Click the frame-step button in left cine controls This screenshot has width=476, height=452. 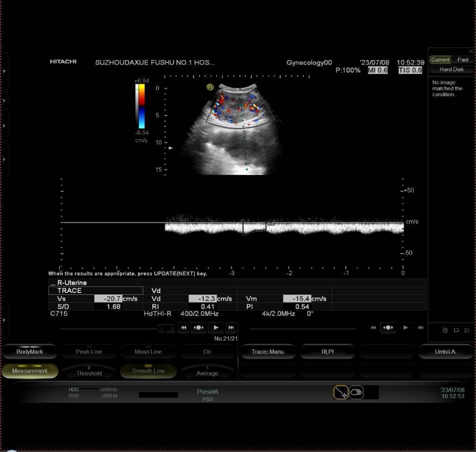point(198,328)
